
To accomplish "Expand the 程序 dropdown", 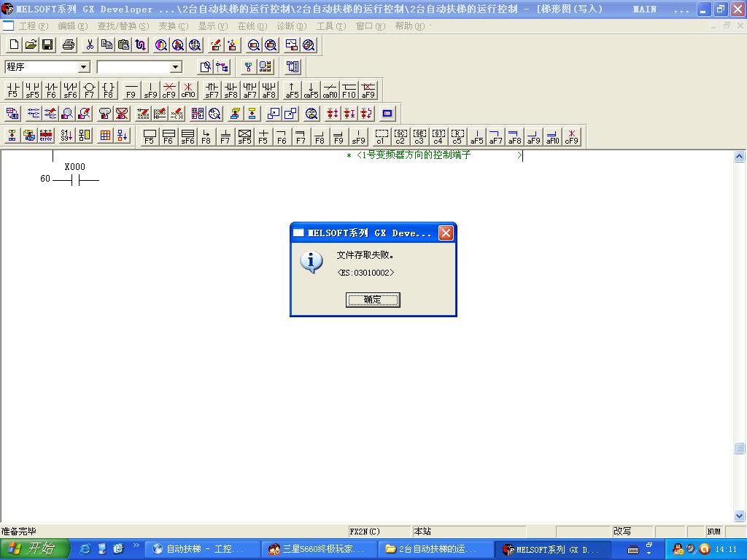I will click(x=84, y=67).
